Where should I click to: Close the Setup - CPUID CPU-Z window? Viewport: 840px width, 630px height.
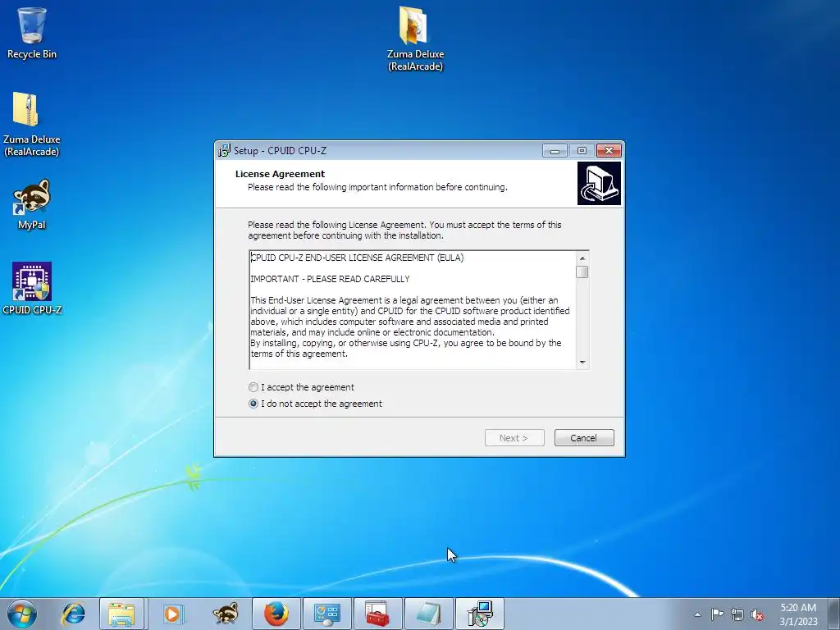click(609, 151)
